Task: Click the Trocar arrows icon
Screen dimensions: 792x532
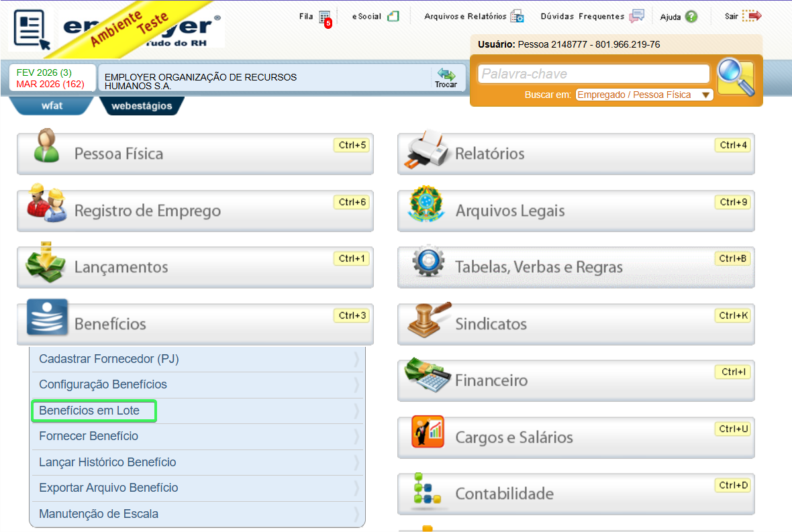Action: click(446, 74)
